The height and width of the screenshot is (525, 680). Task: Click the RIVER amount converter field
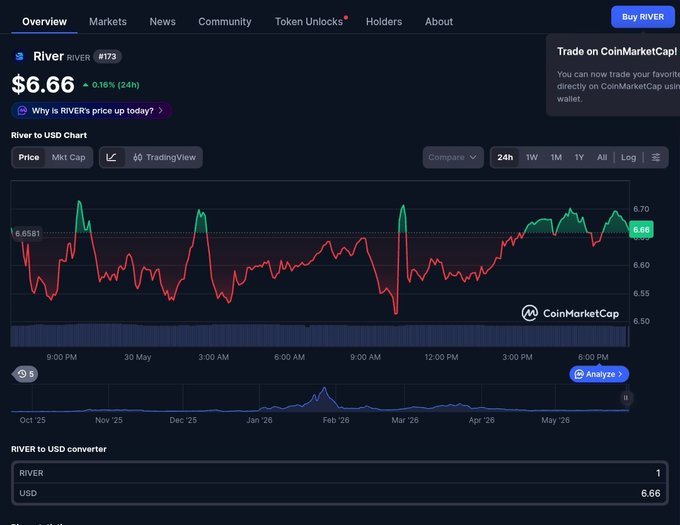[x=340, y=473]
